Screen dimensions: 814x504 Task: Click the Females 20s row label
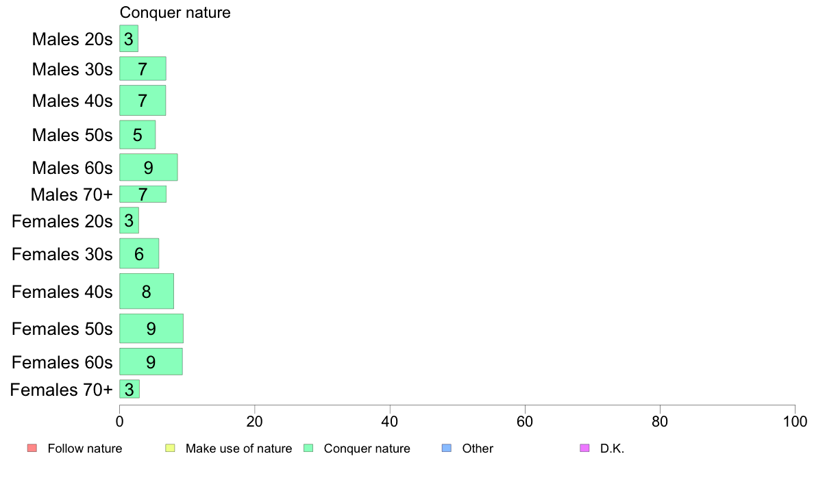62,221
